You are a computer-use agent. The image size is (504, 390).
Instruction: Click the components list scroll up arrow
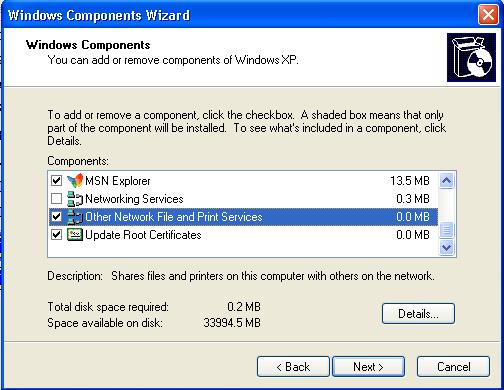446,181
